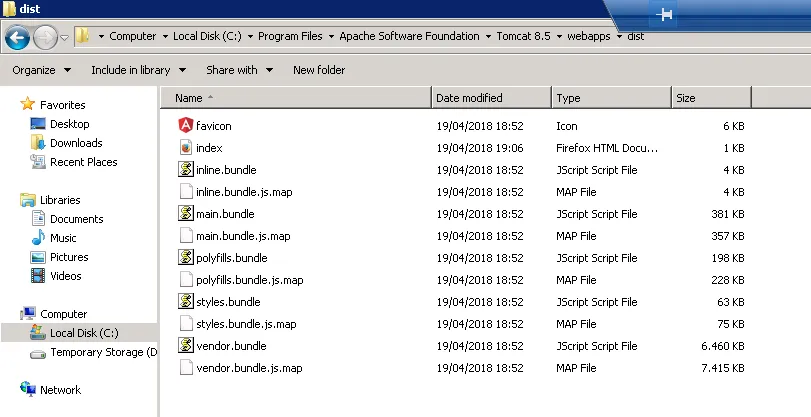Click the Angular favicon file icon
Screen dimensions: 811x417
(185, 126)
